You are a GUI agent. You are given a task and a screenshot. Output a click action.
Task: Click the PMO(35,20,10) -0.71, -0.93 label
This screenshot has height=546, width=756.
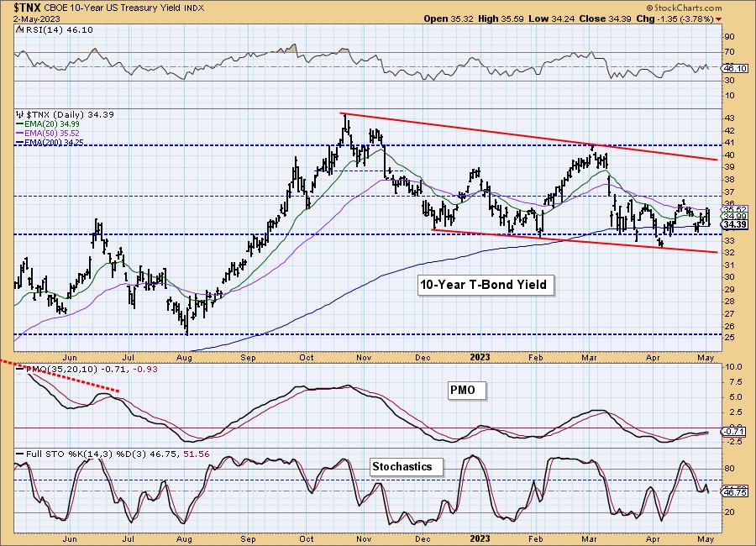click(x=91, y=369)
